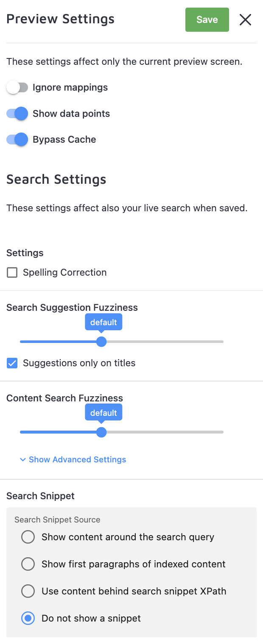
Task: Click the default tooltip above Search Suggestion slider
Action: tap(104, 322)
